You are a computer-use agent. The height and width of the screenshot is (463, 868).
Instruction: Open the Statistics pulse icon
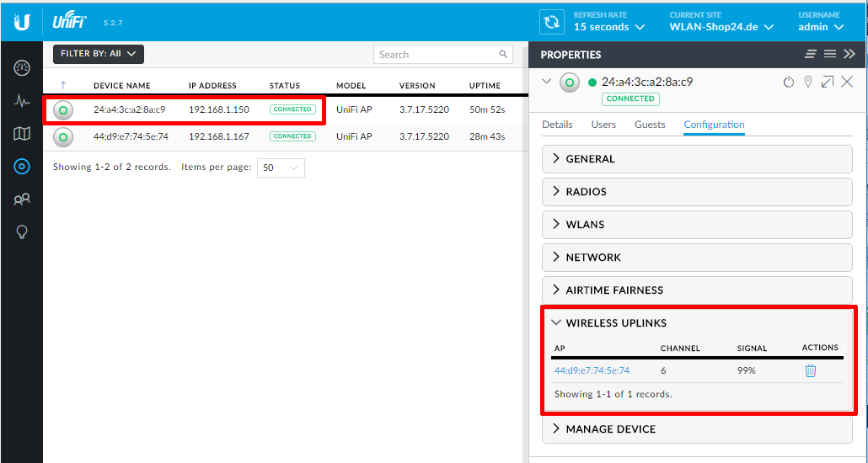pyautogui.click(x=22, y=101)
